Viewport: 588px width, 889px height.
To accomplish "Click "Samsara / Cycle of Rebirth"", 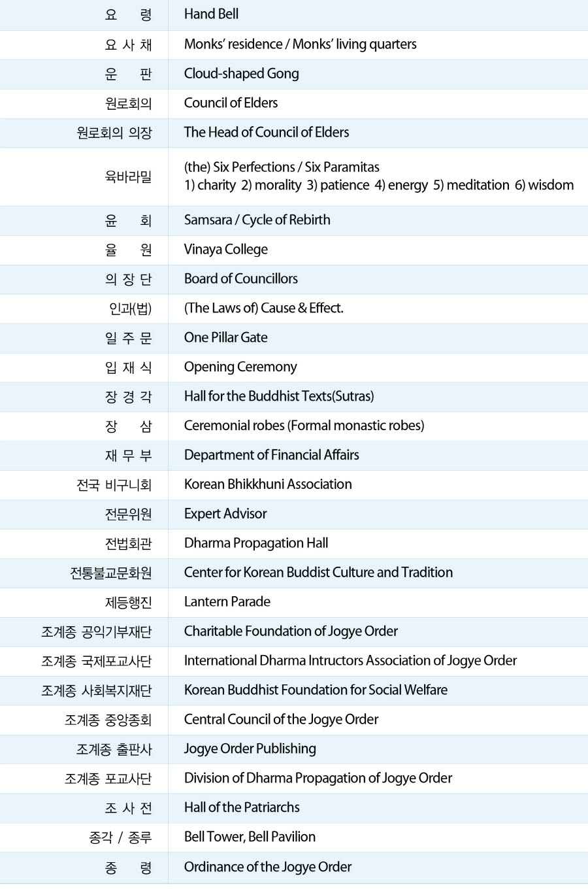I will (257, 220).
